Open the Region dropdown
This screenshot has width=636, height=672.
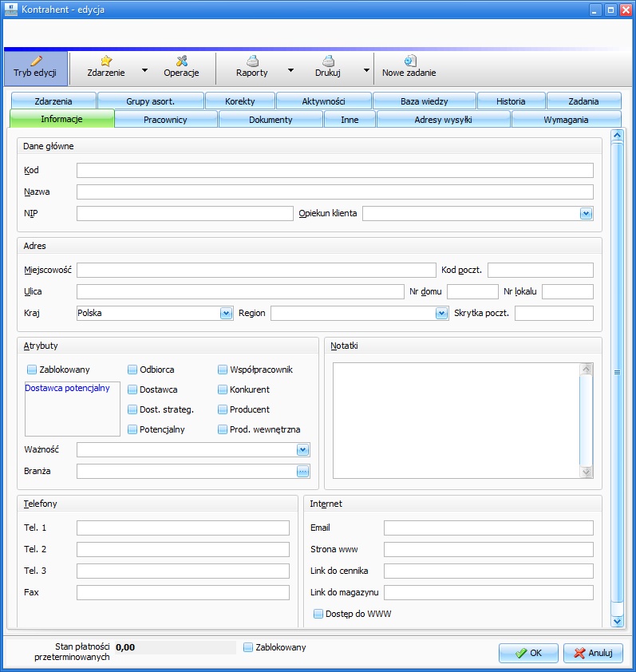[441, 314]
